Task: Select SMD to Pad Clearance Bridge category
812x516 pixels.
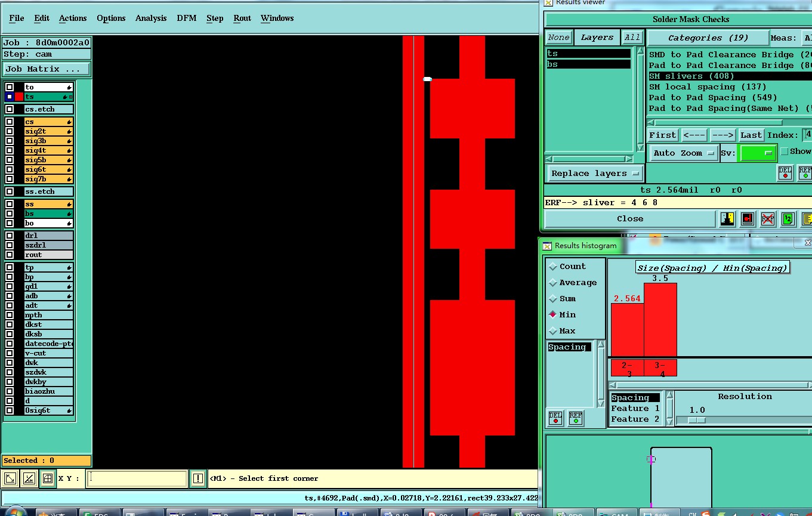Action: coord(730,54)
